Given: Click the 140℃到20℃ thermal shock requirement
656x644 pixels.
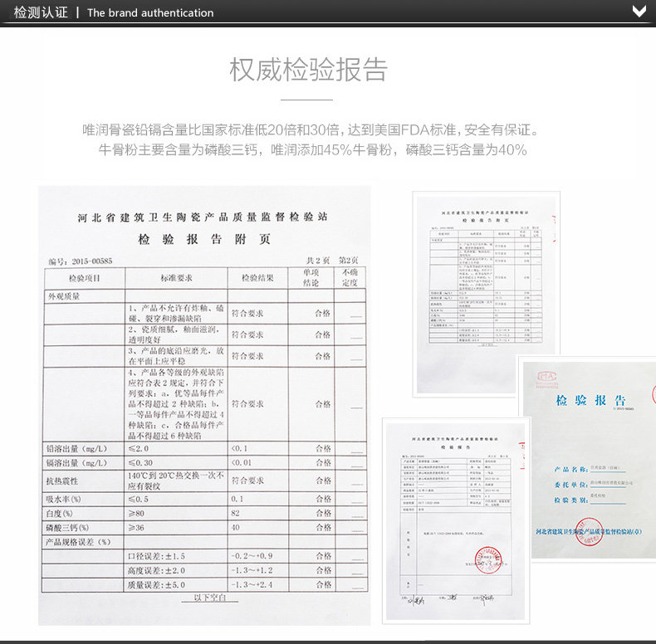Looking at the screenshot, I should click(176, 481).
